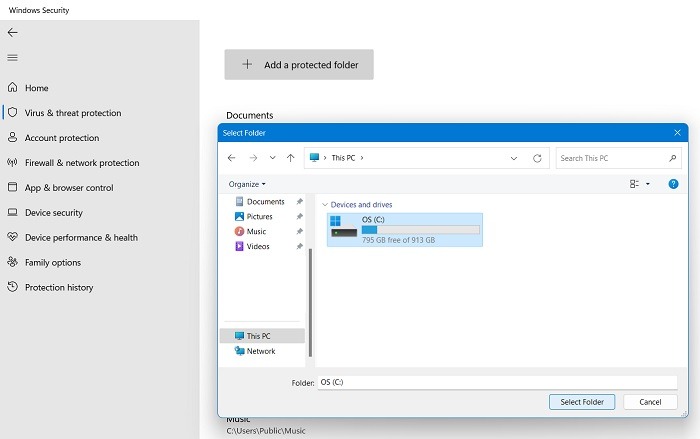
Task: Expand chevron after This PC in address bar
Action: tap(362, 158)
